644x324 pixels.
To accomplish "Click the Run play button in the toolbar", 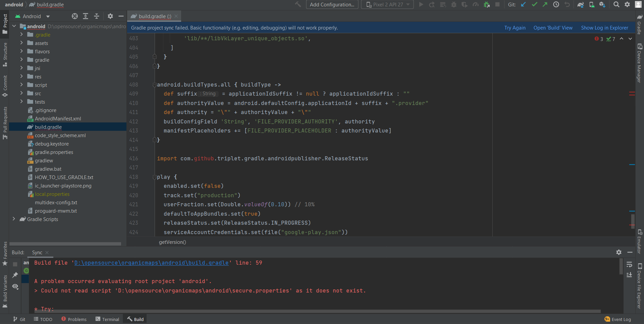I will point(421,4).
